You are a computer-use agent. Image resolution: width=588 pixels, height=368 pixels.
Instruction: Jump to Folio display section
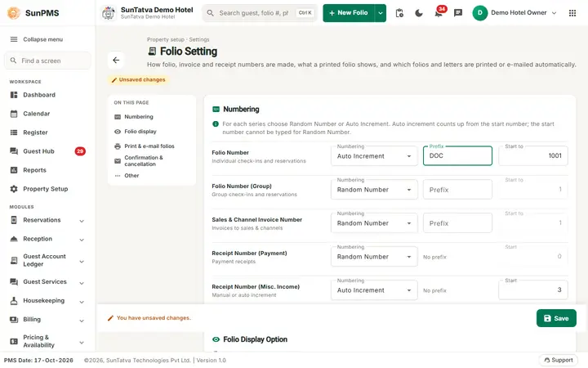pyautogui.click(x=152, y=132)
